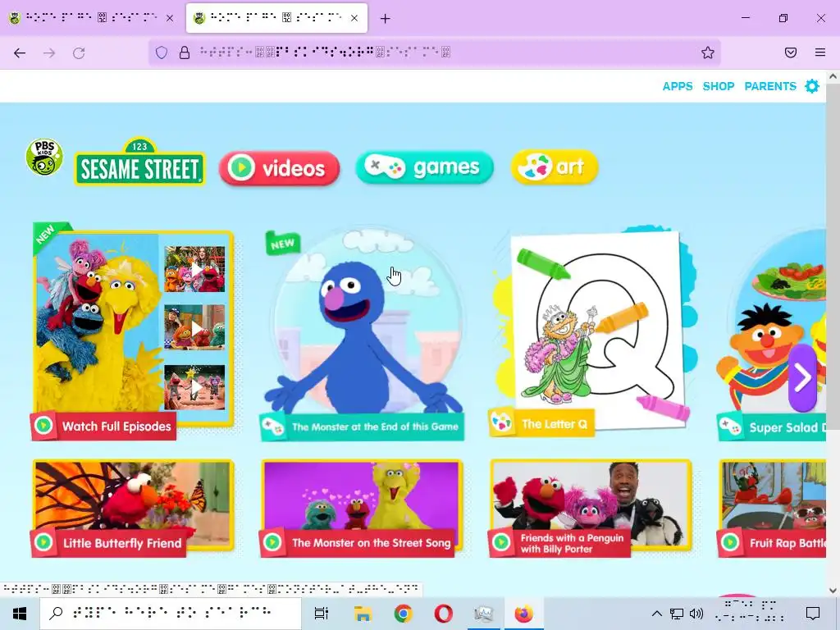Switch to the first browser tab
The width and height of the screenshot is (840, 630).
pyautogui.click(x=91, y=18)
